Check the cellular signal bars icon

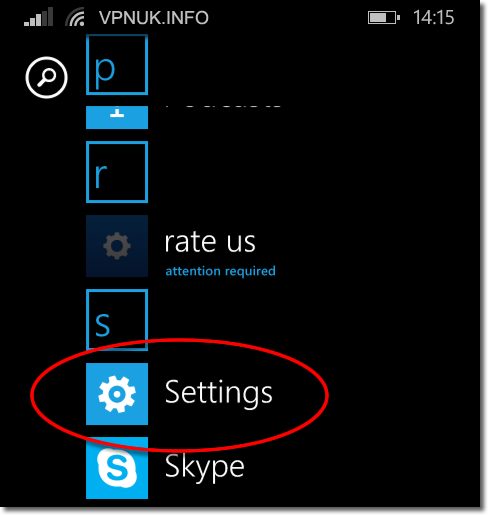[39, 17]
